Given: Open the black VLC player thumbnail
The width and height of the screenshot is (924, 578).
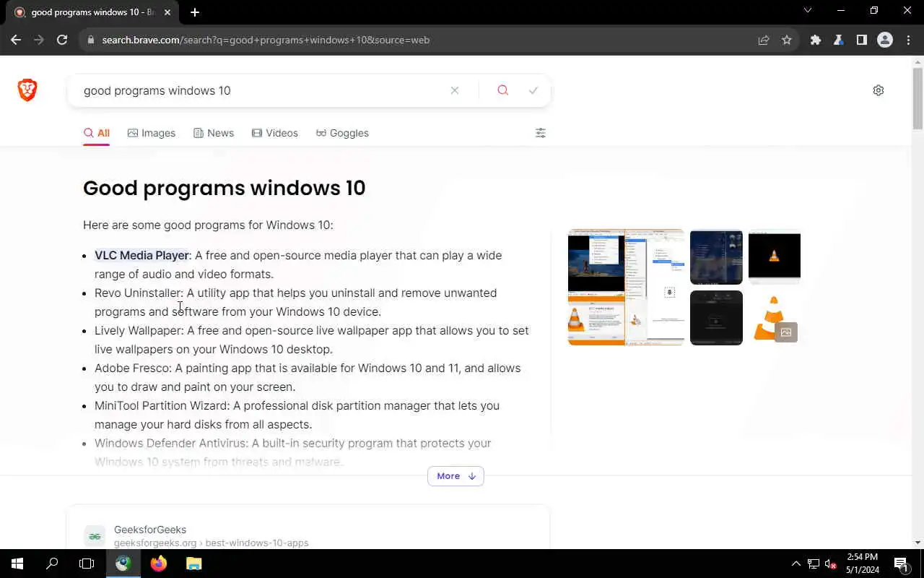Looking at the screenshot, I should pyautogui.click(x=775, y=257).
